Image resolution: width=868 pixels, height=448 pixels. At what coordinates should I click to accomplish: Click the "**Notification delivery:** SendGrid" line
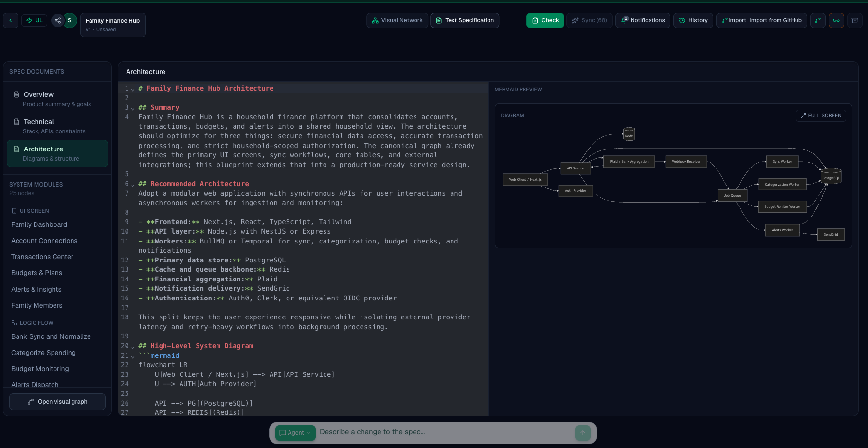[x=214, y=288]
